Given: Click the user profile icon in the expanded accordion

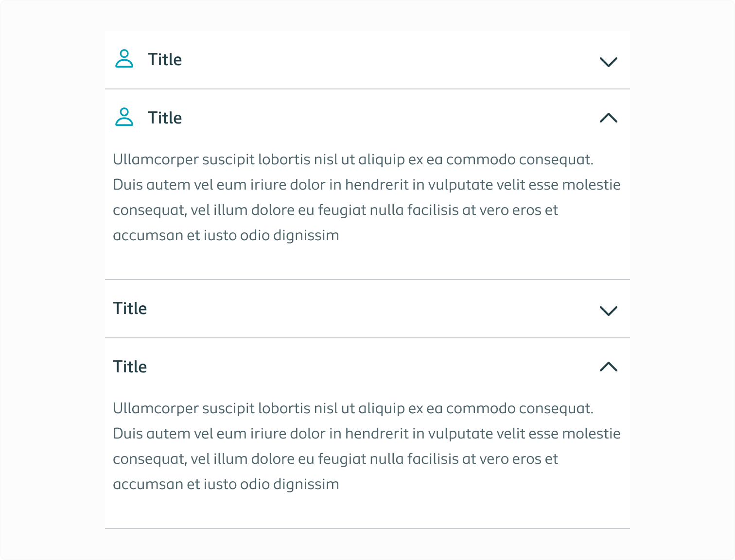Looking at the screenshot, I should click(124, 117).
